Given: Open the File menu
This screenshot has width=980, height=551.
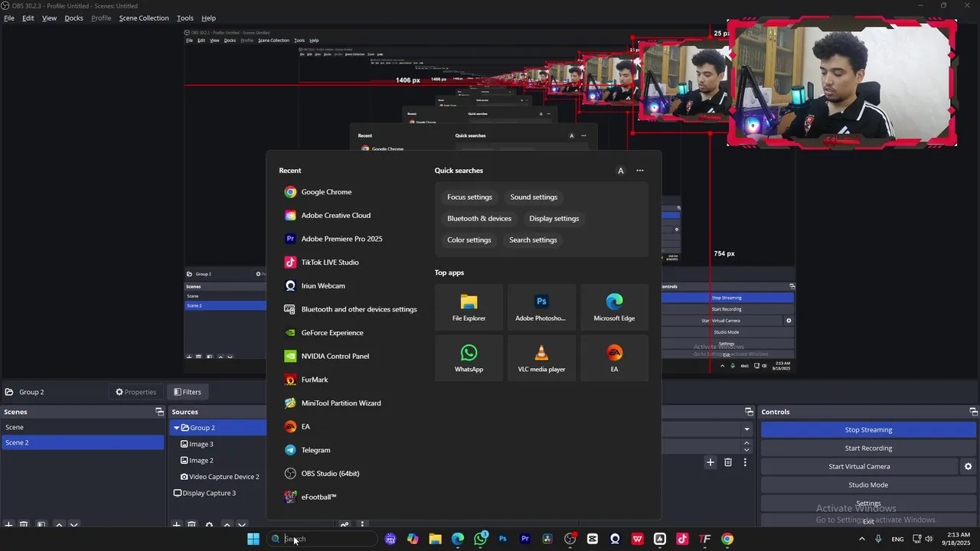Looking at the screenshot, I should [x=9, y=18].
